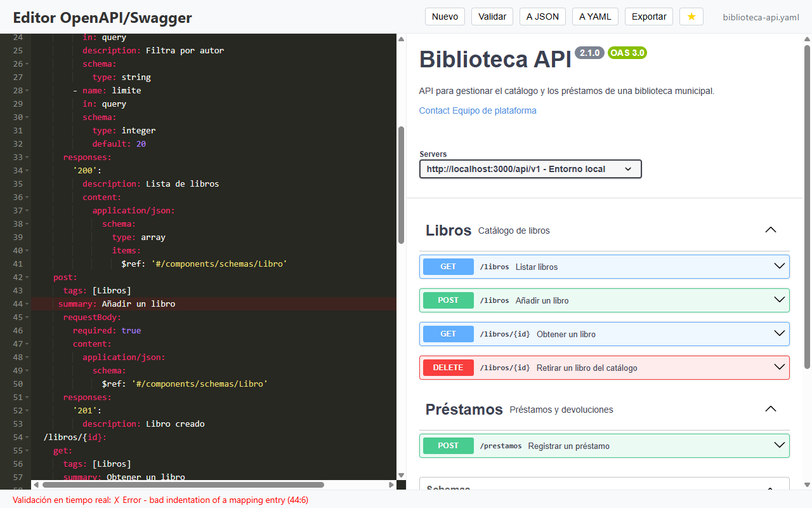Click the biblioteca-api.yaml file name
The width and height of the screenshot is (812, 508).
761,17
